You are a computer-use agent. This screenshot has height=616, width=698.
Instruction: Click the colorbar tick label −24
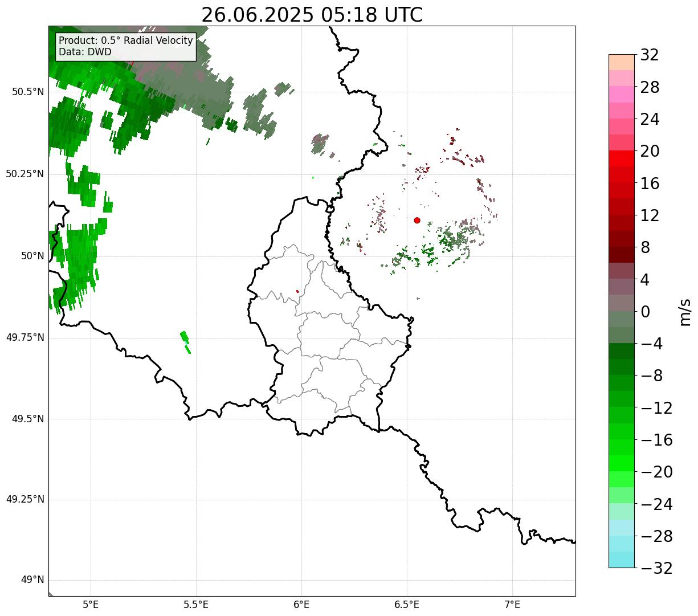pyautogui.click(x=656, y=504)
